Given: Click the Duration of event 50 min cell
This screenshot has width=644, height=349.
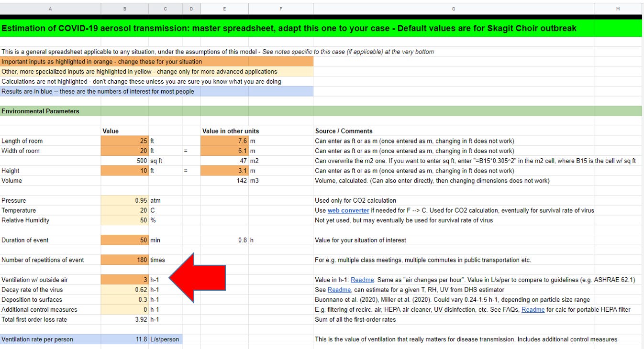Looking at the screenshot, I should click(x=124, y=240).
